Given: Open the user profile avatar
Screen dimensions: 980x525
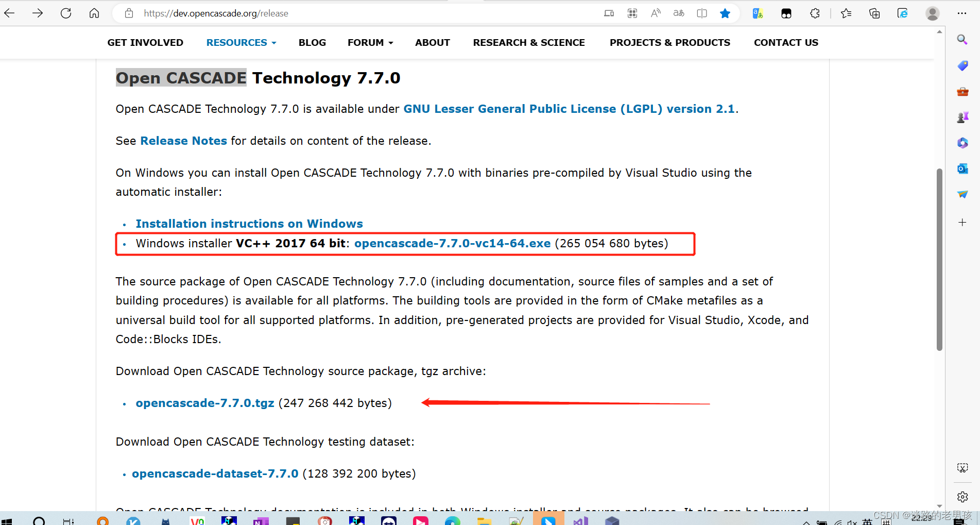Looking at the screenshot, I should [x=933, y=13].
